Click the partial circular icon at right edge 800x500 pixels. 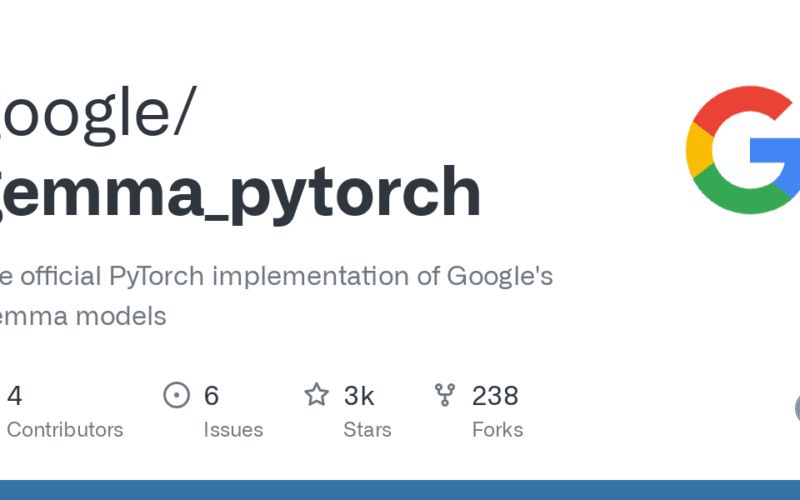(796, 407)
